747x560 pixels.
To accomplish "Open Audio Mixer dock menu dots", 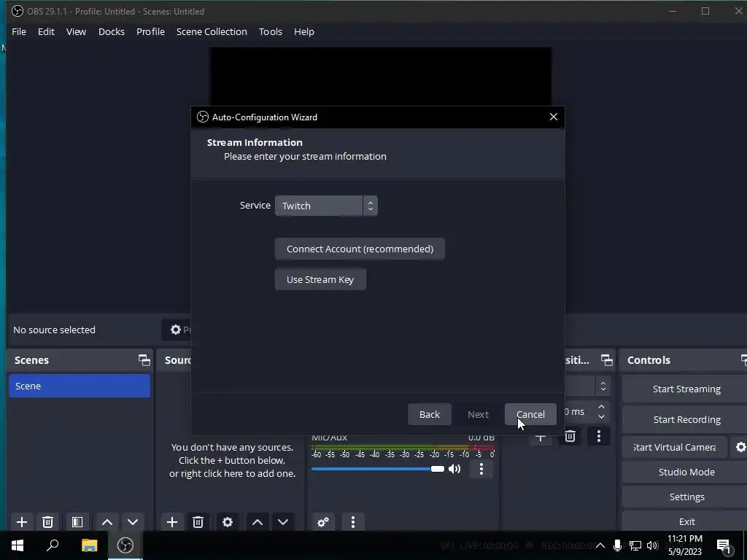I will tap(352, 522).
